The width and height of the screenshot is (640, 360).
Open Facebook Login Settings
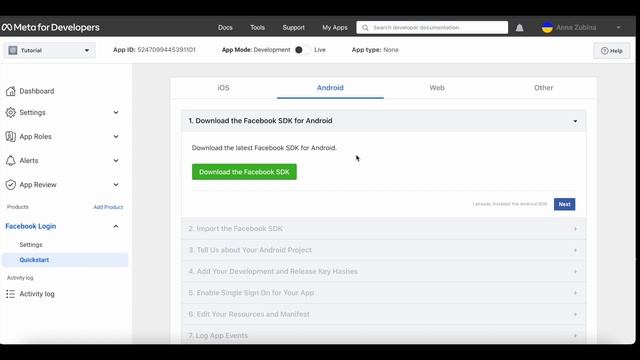coord(31,244)
